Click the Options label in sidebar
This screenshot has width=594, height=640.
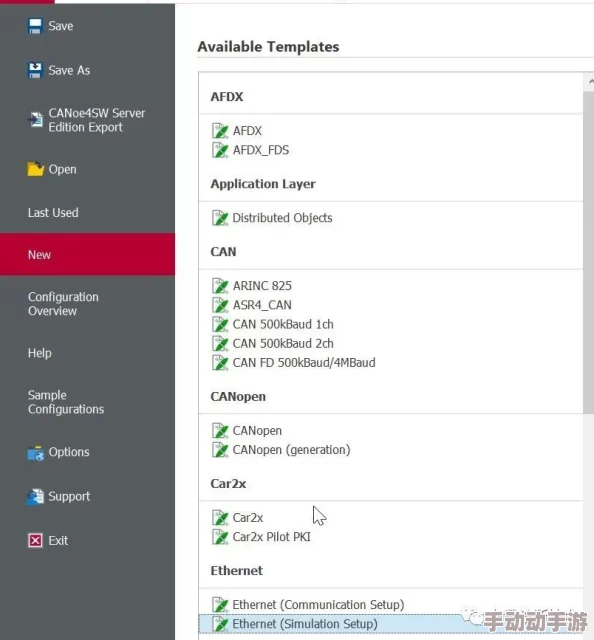[x=69, y=452]
